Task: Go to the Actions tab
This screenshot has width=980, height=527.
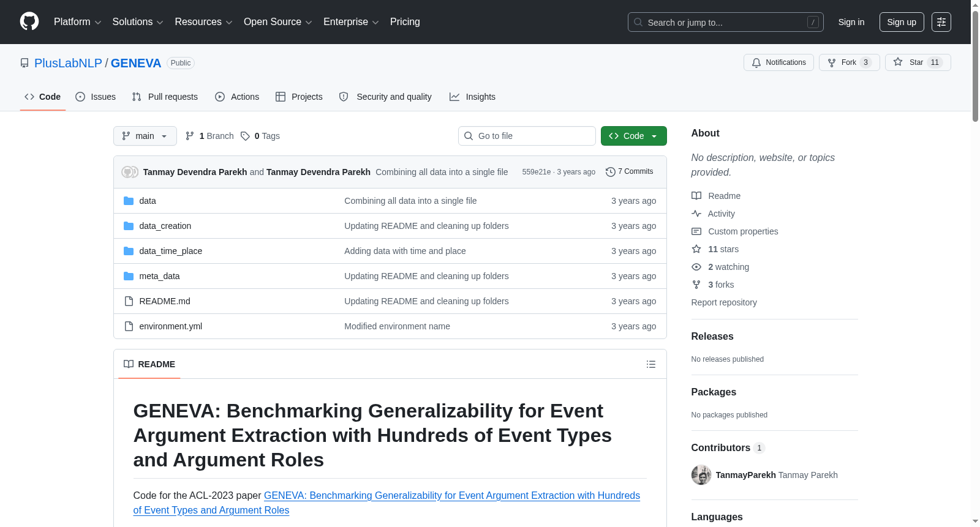Action: point(237,97)
